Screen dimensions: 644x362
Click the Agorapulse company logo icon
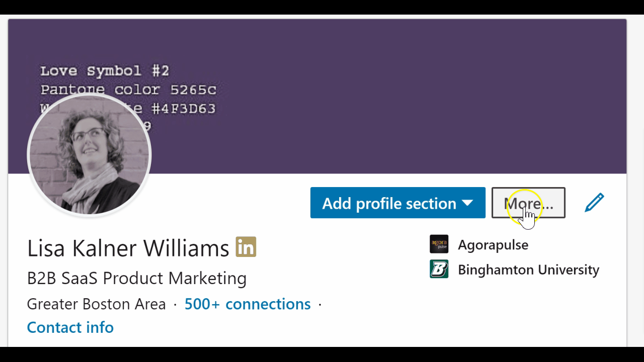[439, 244]
